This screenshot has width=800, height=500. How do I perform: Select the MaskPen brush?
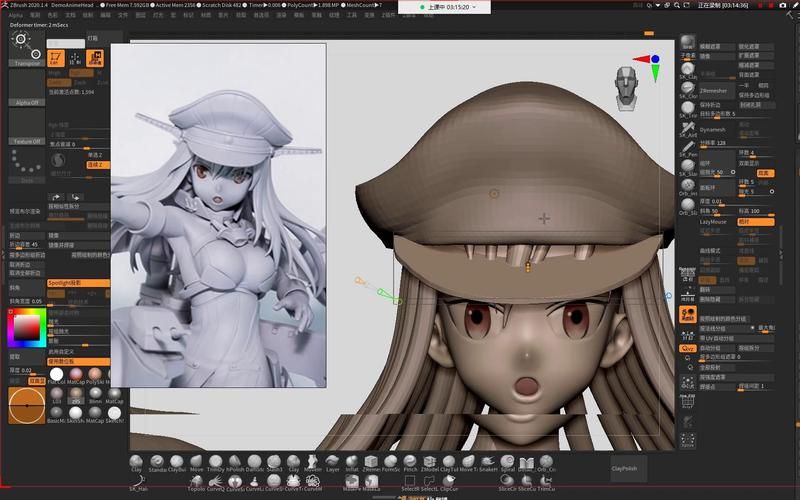click(352, 483)
